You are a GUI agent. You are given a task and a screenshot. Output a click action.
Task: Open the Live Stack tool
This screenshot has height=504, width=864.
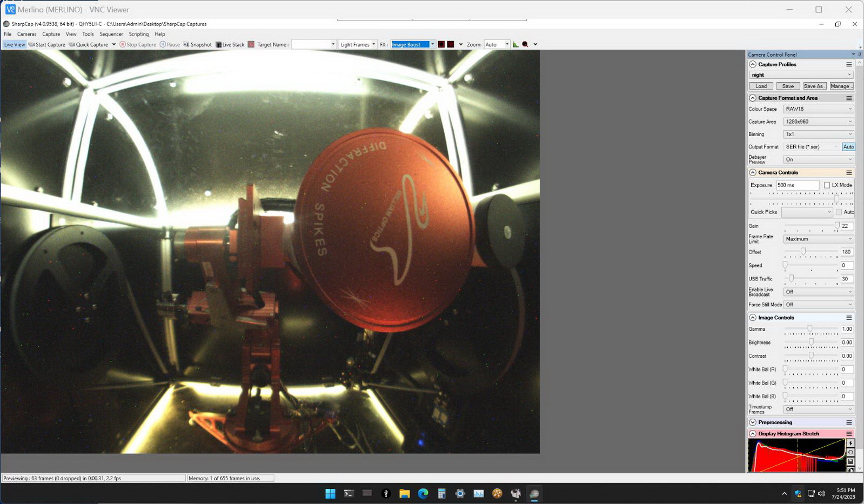pyautogui.click(x=230, y=44)
